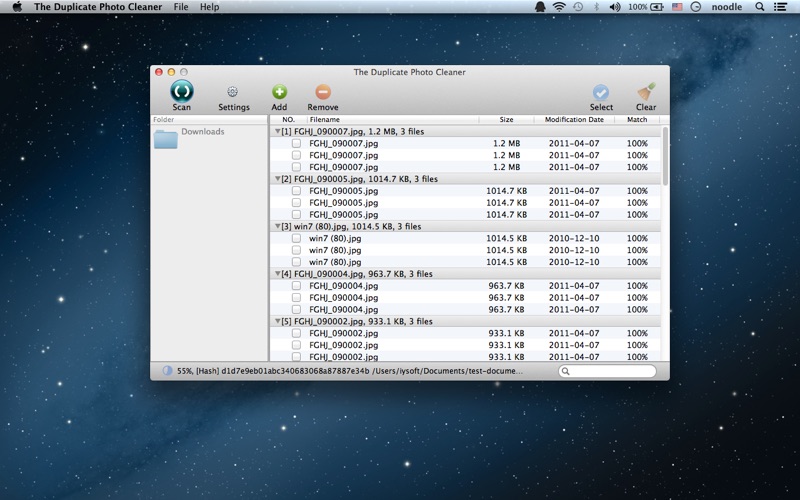Open The Duplicate Photo Cleaner app menu
The width and height of the screenshot is (800, 500).
[98, 7]
